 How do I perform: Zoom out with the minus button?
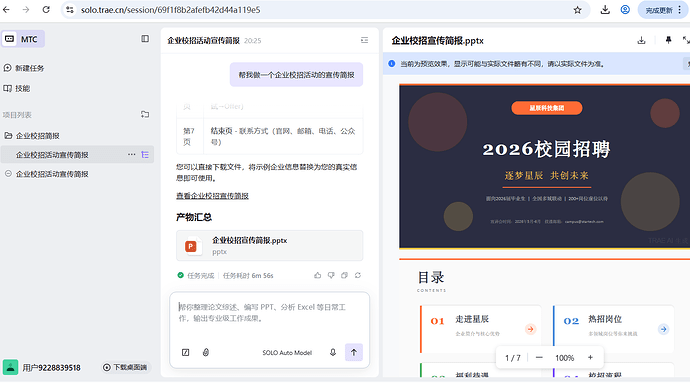point(539,357)
